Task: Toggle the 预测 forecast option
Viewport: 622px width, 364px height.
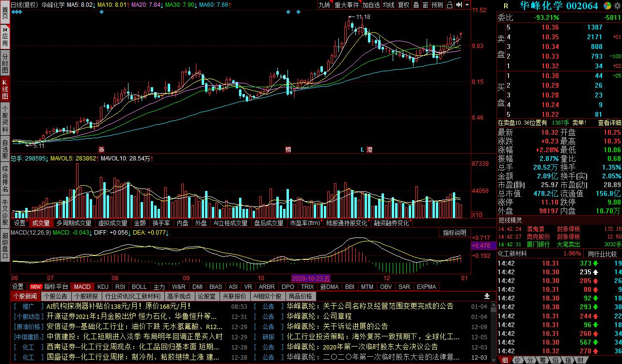Action: (x=437, y=5)
